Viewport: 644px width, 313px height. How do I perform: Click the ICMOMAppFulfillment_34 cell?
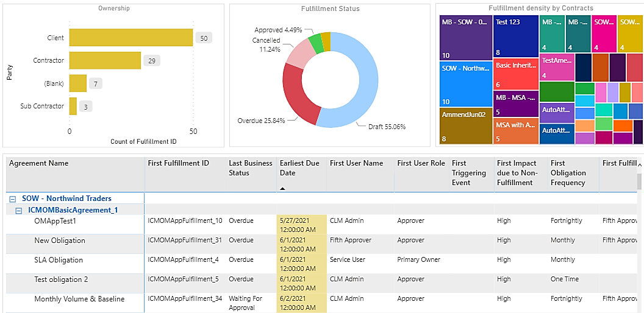click(x=184, y=299)
